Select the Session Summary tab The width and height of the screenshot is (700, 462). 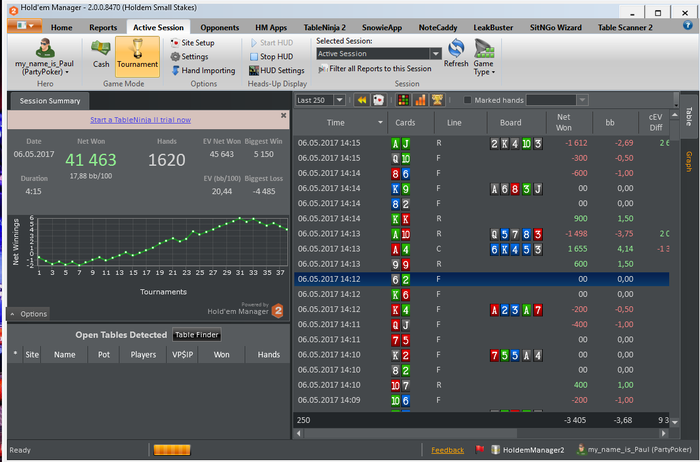[50, 101]
